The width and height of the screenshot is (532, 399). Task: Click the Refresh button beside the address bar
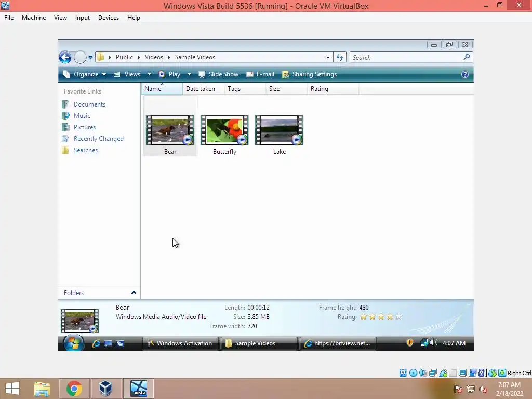coord(340,57)
